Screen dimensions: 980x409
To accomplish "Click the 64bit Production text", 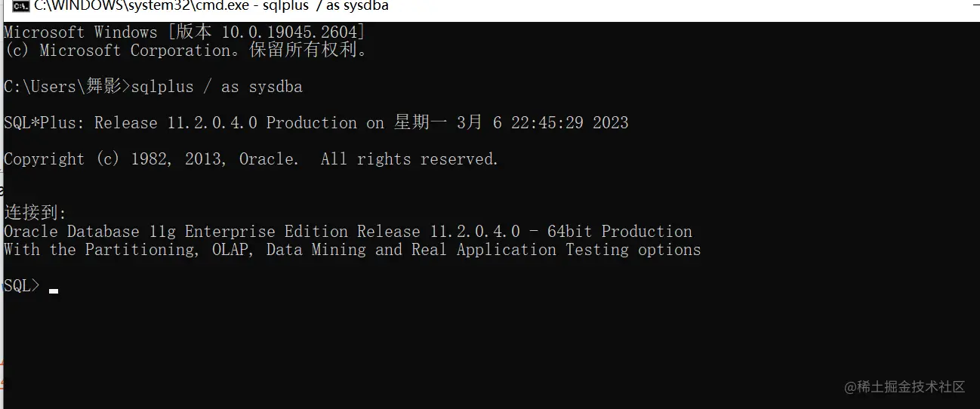I will [619, 232].
